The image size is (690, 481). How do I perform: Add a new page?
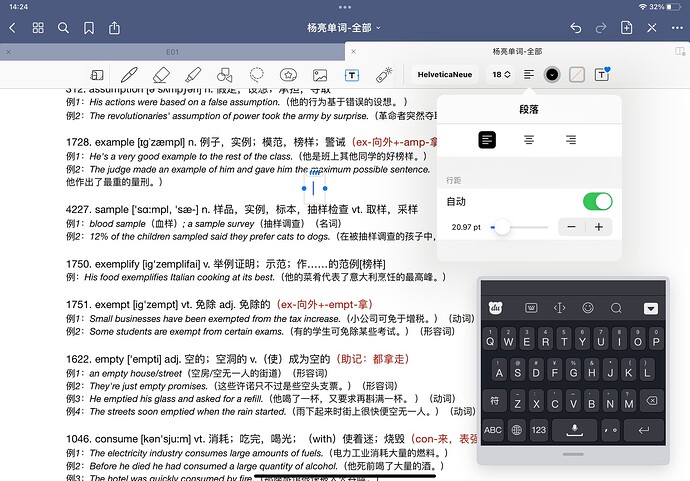tap(626, 28)
